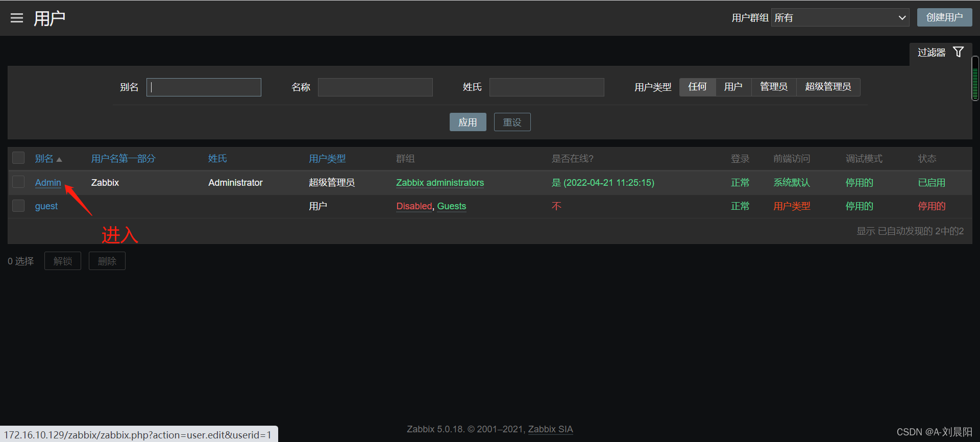Open the user group dropdown

(840, 18)
